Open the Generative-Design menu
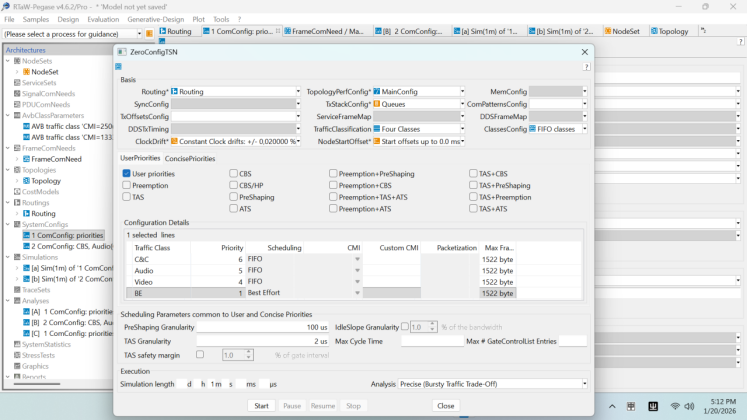 (153, 19)
